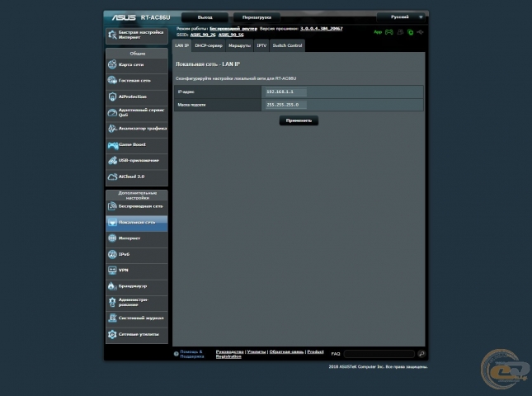
Task: Switch to the LAN IP tab
Action: [x=181, y=46]
